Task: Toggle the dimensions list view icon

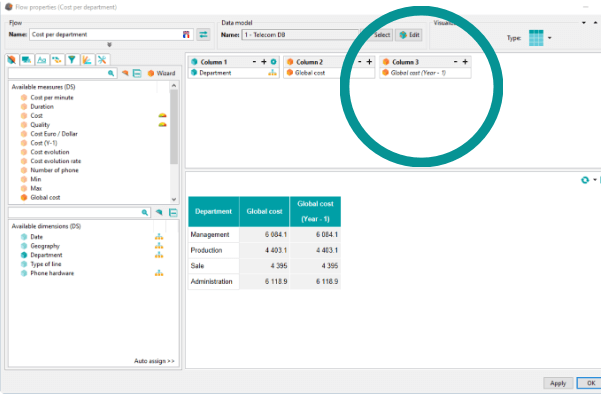Action: (173, 212)
